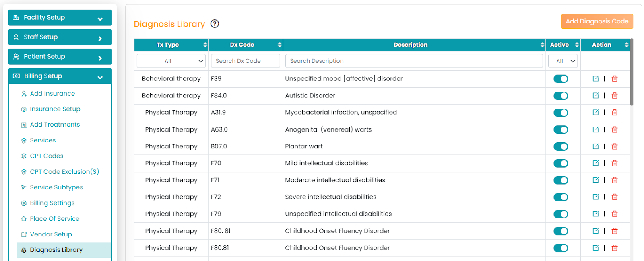Click edit icon for F39 diagnosis

click(x=596, y=79)
